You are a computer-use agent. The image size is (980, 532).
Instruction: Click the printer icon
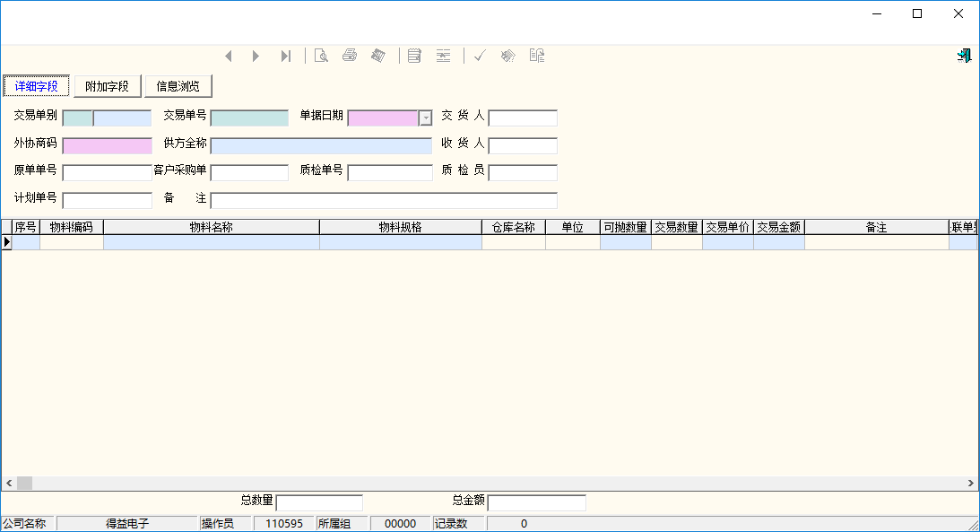click(x=350, y=56)
